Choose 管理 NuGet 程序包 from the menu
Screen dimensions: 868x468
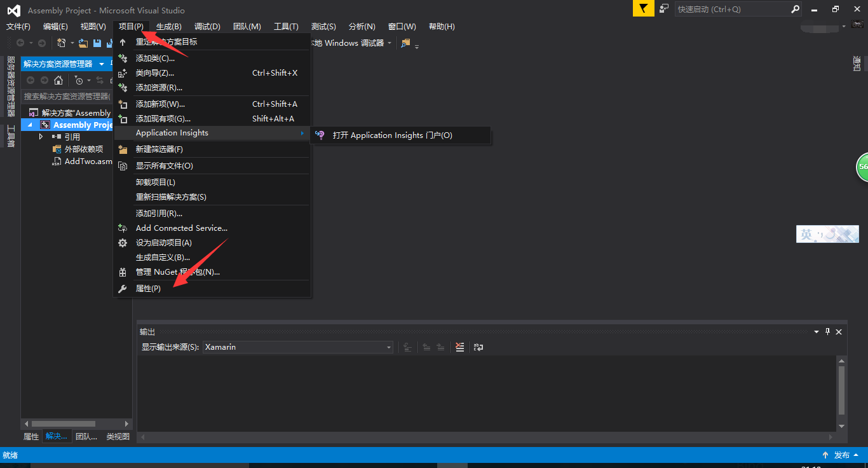pyautogui.click(x=178, y=272)
